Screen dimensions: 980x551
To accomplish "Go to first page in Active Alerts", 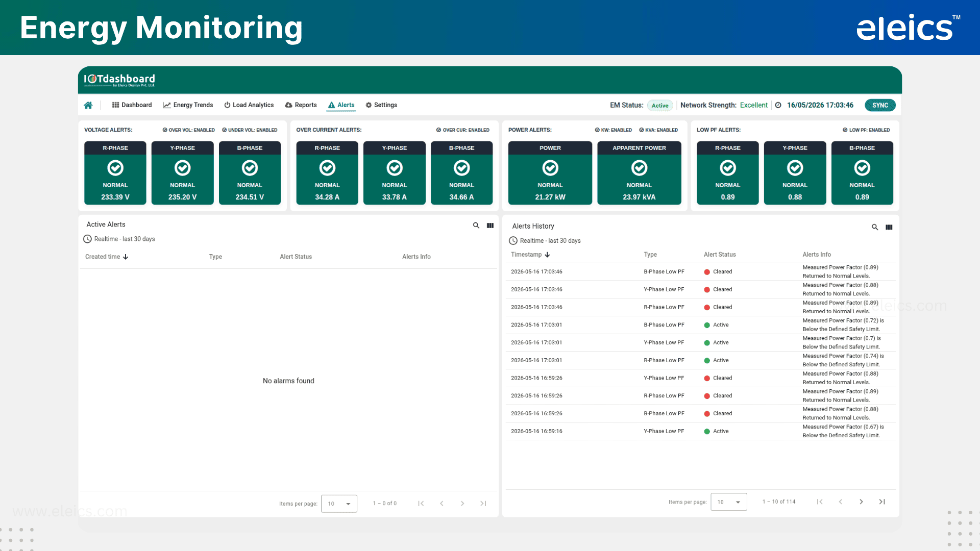I will [421, 504].
